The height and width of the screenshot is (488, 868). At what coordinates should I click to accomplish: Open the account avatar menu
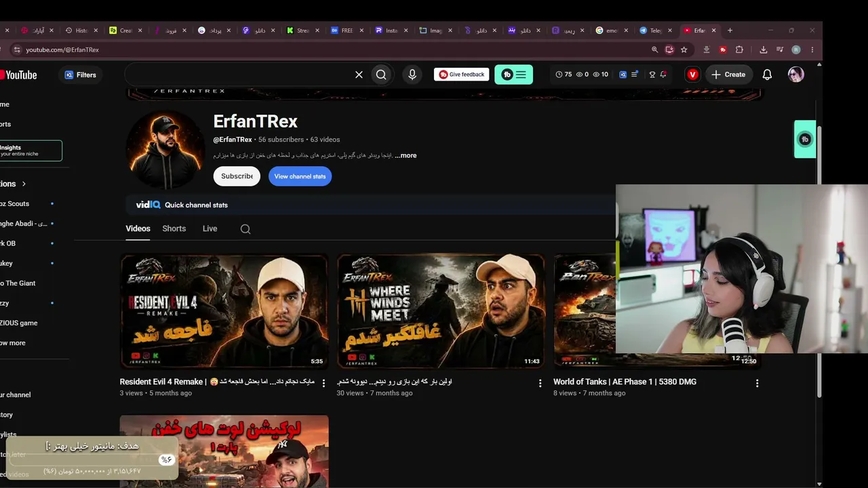(x=796, y=75)
